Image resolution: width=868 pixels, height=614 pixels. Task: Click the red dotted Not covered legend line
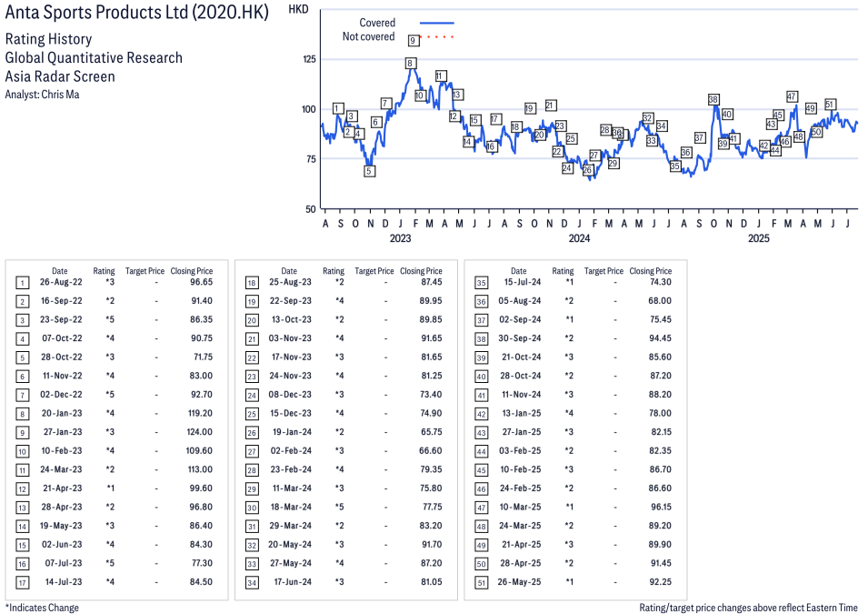[x=437, y=37]
